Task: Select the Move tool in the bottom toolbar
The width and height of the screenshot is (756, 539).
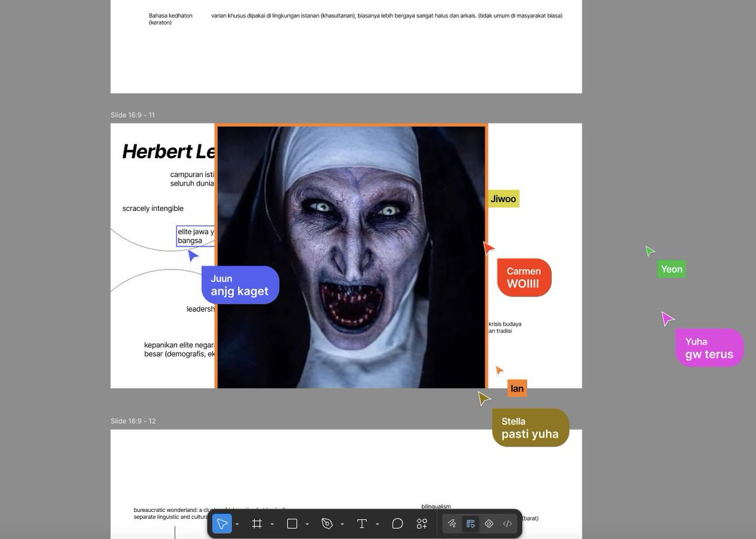Action: click(222, 524)
